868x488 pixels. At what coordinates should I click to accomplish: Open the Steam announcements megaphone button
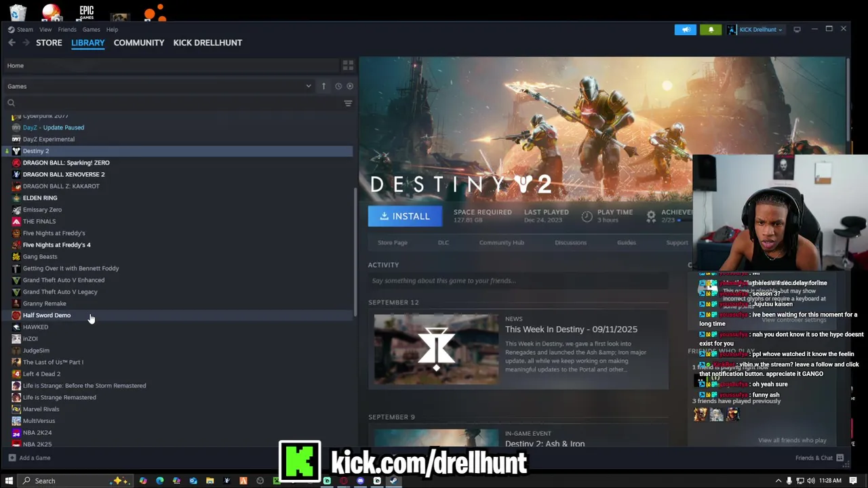coord(685,29)
